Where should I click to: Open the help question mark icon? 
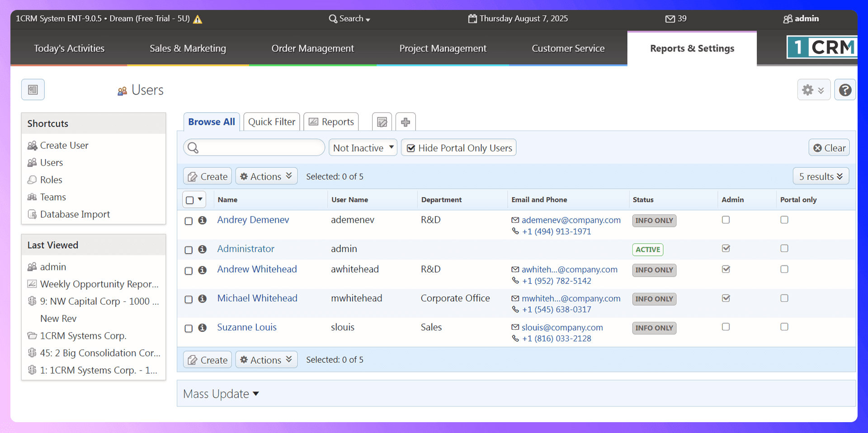pyautogui.click(x=845, y=90)
